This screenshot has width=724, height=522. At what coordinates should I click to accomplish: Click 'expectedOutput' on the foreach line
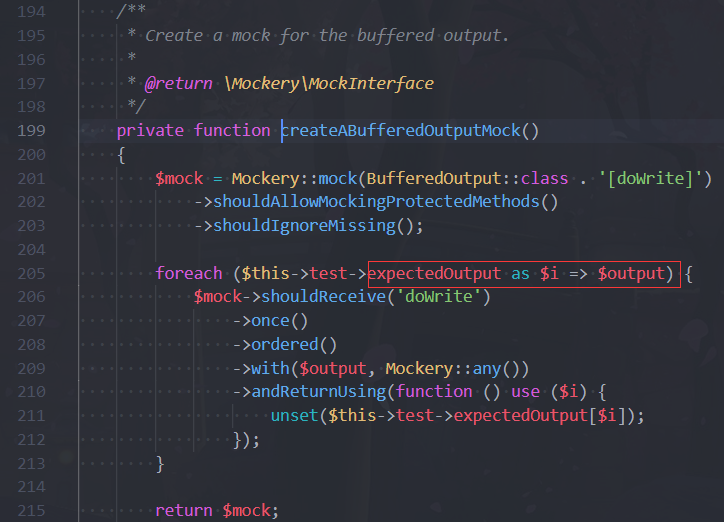tap(434, 274)
